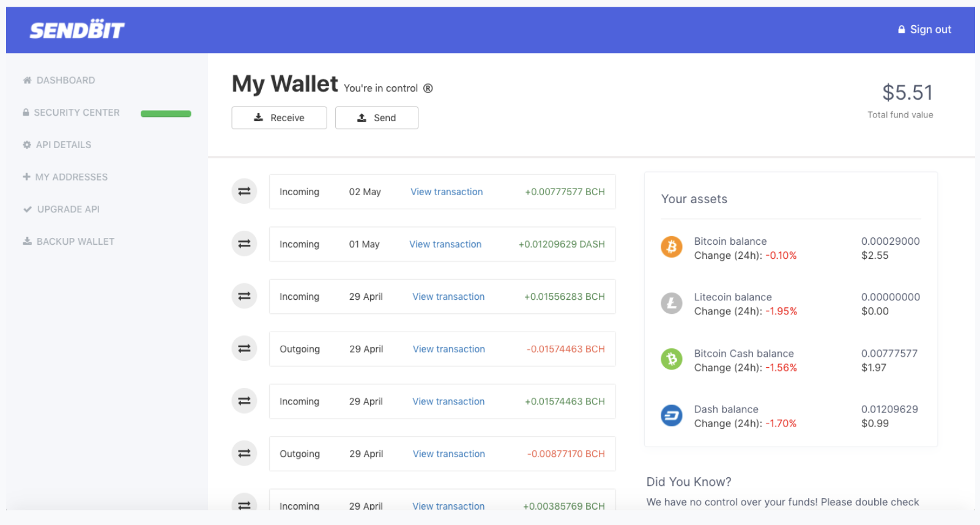Viewport: 980px width, 525px height.
Task: Click the API Details gear icon
Action: [27, 145]
